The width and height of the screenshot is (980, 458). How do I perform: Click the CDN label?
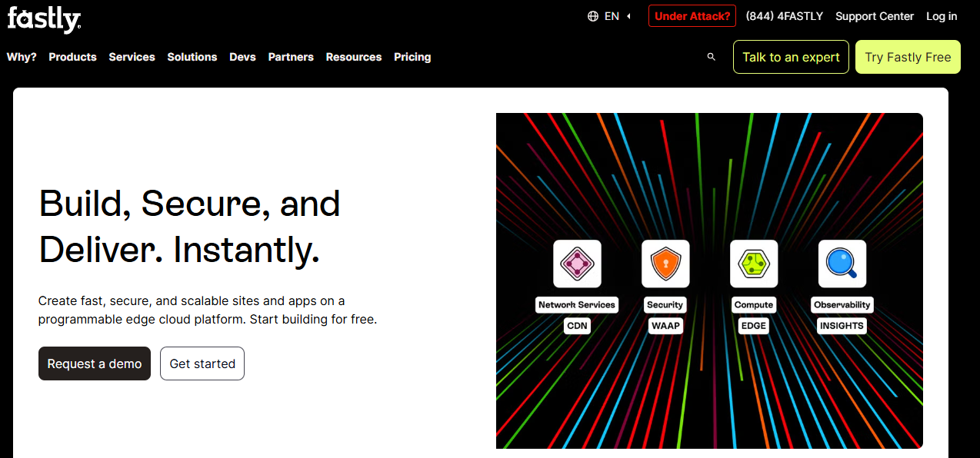(577, 326)
